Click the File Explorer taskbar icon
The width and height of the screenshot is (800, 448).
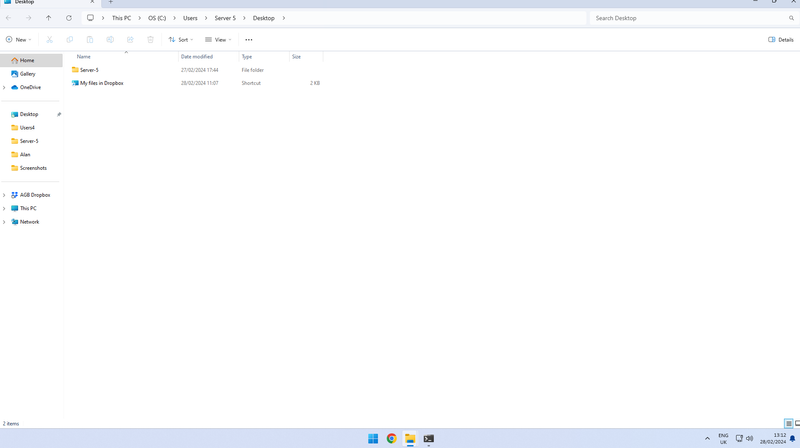(410, 438)
